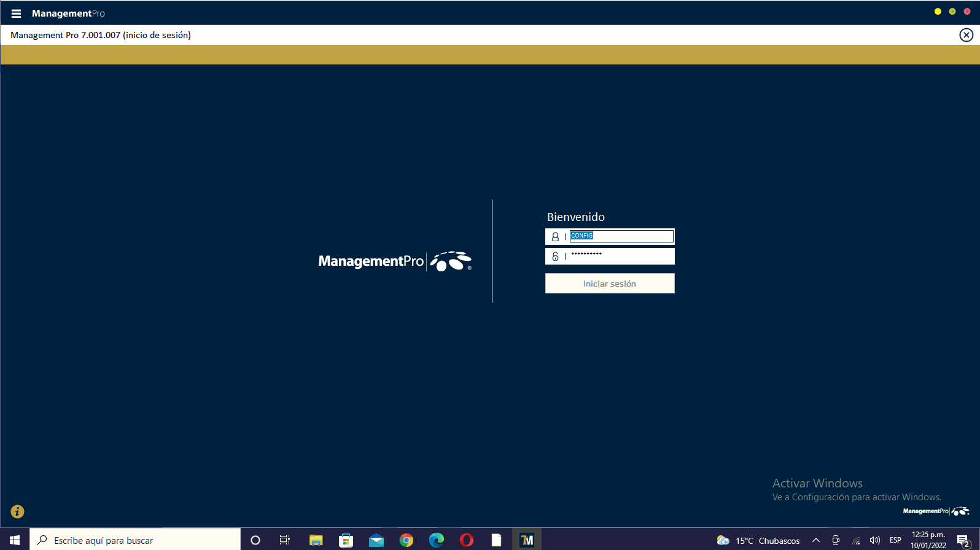
Task: Close the login session with circled X
Action: click(x=966, y=35)
